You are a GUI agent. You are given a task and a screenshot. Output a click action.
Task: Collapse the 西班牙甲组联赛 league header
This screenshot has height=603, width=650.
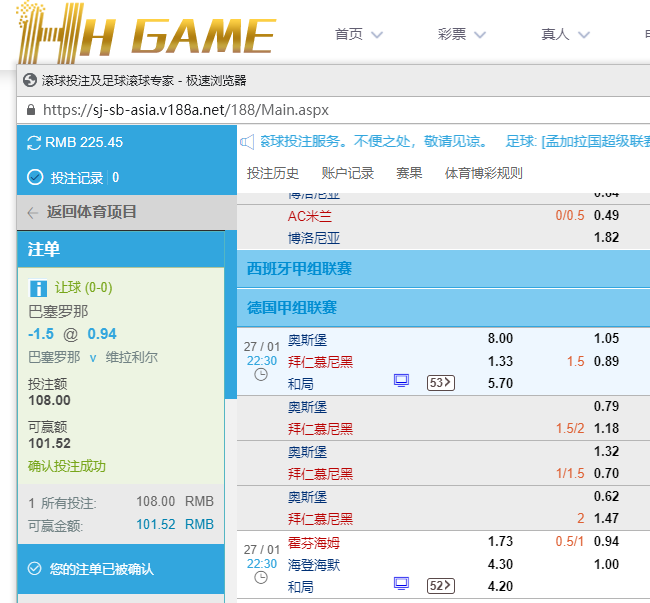443,269
